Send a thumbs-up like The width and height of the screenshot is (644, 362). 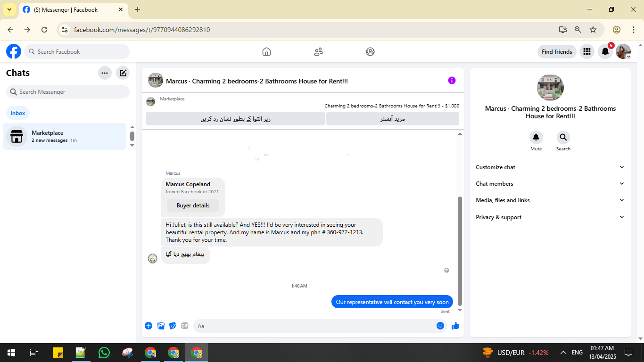tap(455, 326)
